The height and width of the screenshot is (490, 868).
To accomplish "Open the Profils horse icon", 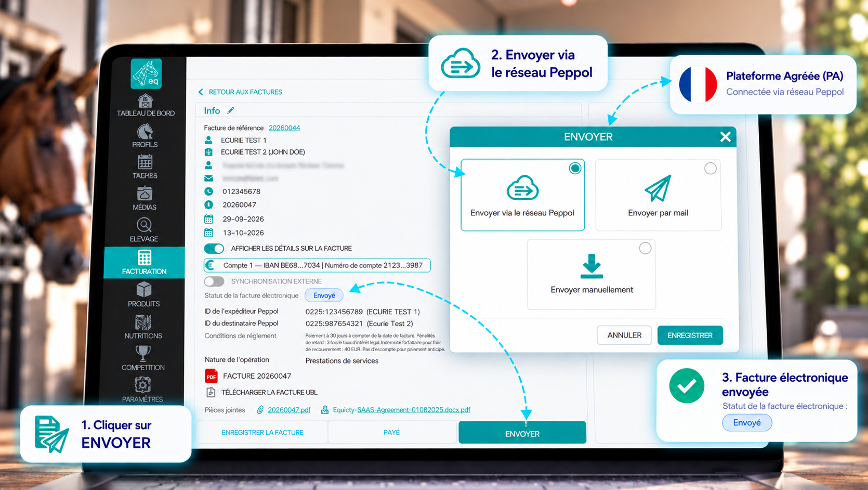I will coord(145,131).
